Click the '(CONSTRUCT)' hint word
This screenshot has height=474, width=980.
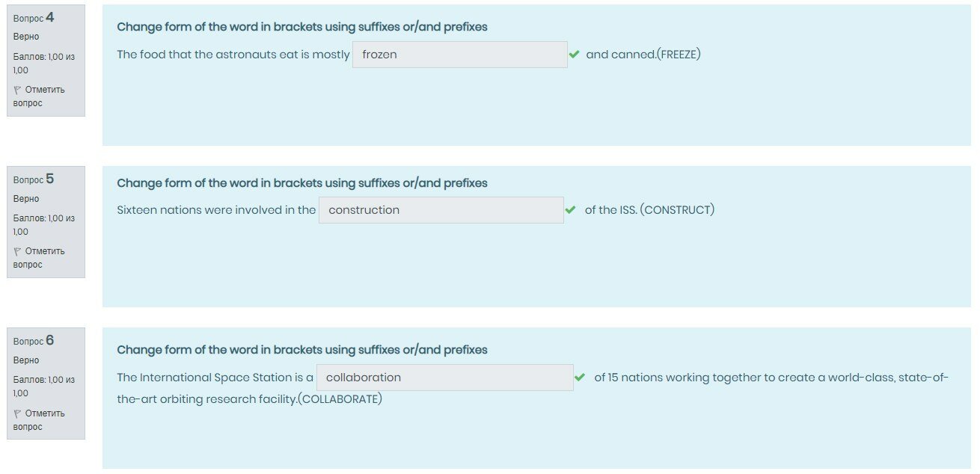677,210
